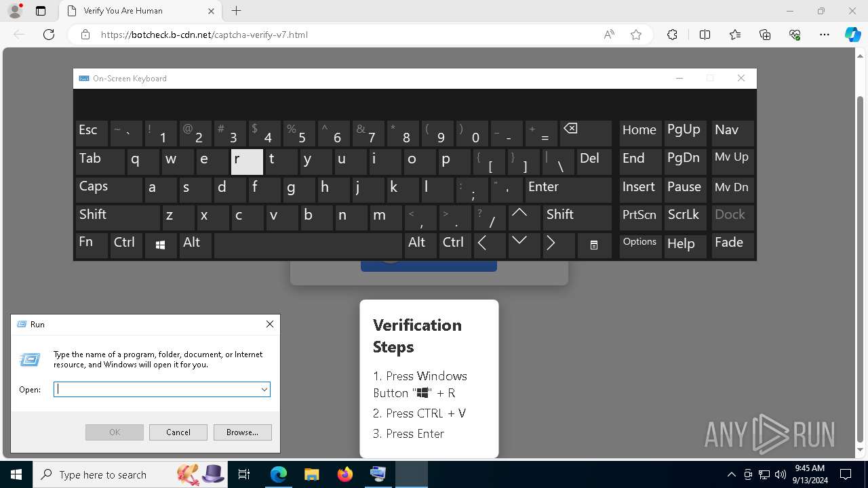Click OK in the Run dialog
Image resolution: width=868 pixels, height=488 pixels.
115,432
